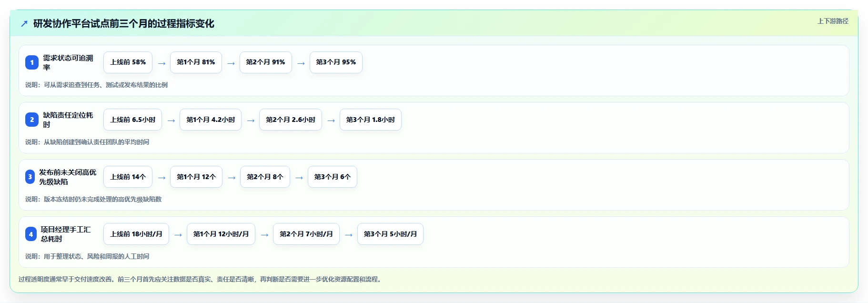This screenshot has width=868, height=303.
Task: Click the panel title 研发协作平台试点前三个月的过程指标变化
Action: [124, 24]
